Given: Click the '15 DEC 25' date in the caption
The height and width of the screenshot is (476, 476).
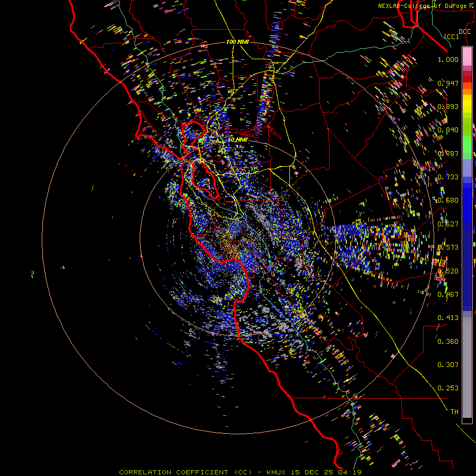Looking at the screenshot, I should click(x=313, y=472).
